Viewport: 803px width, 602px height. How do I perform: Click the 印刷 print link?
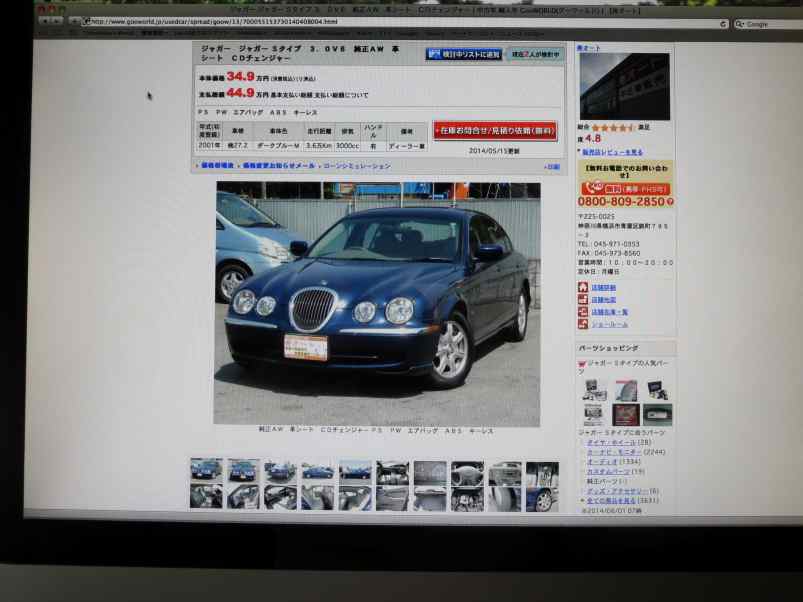pyautogui.click(x=553, y=167)
